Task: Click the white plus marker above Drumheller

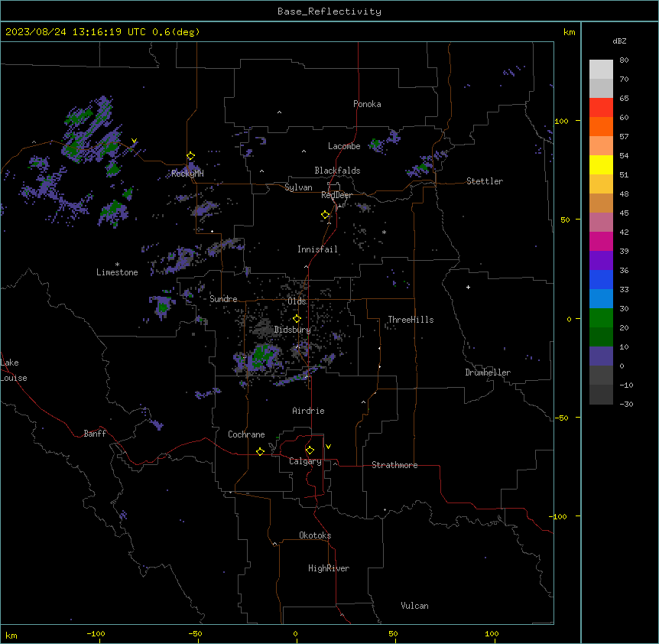Action: pos(468,287)
